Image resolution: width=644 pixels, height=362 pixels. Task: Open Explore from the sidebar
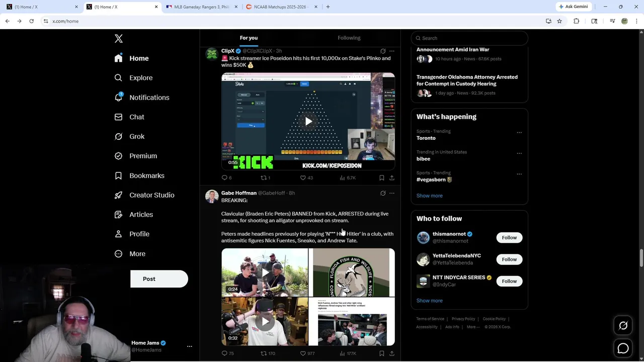click(133, 78)
